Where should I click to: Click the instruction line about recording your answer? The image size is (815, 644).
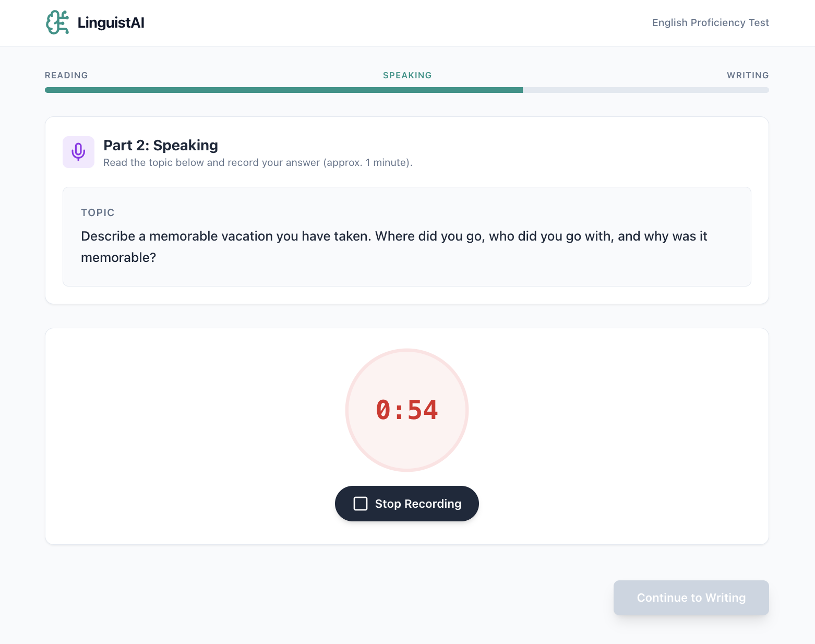[258, 162]
